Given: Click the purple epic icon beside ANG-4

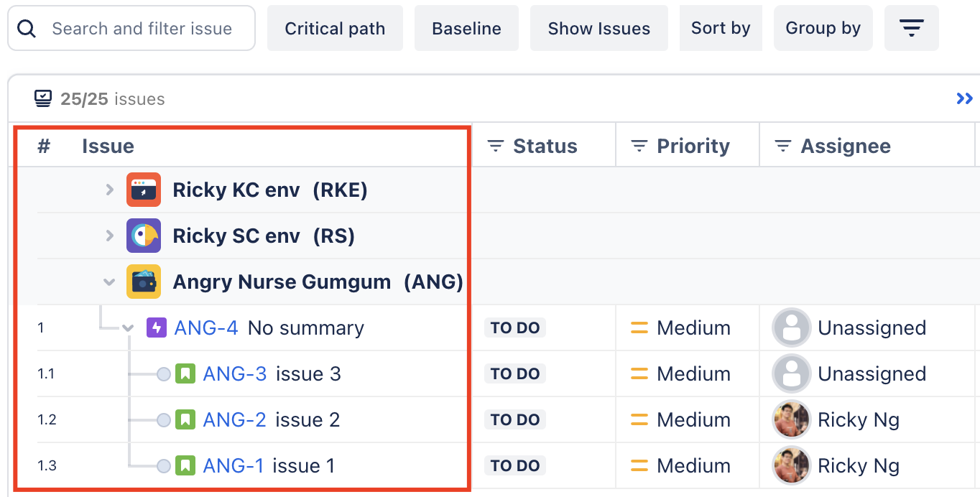Looking at the screenshot, I should coord(157,328).
